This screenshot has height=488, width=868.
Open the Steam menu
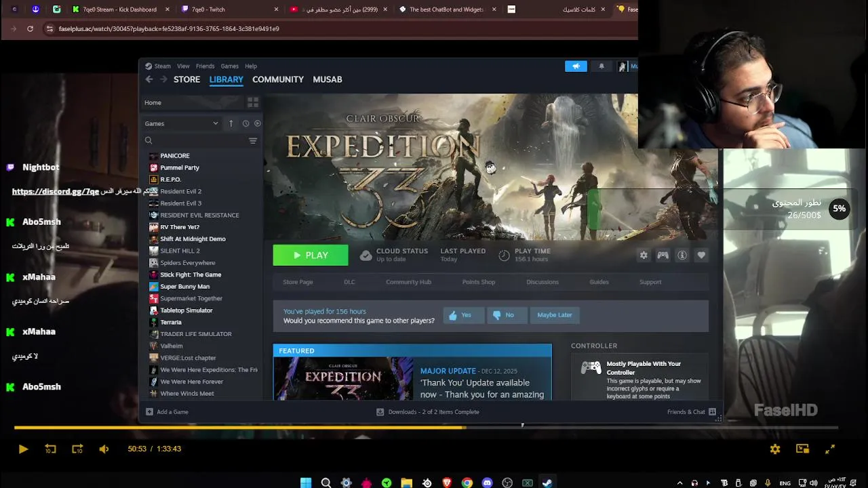(x=162, y=66)
